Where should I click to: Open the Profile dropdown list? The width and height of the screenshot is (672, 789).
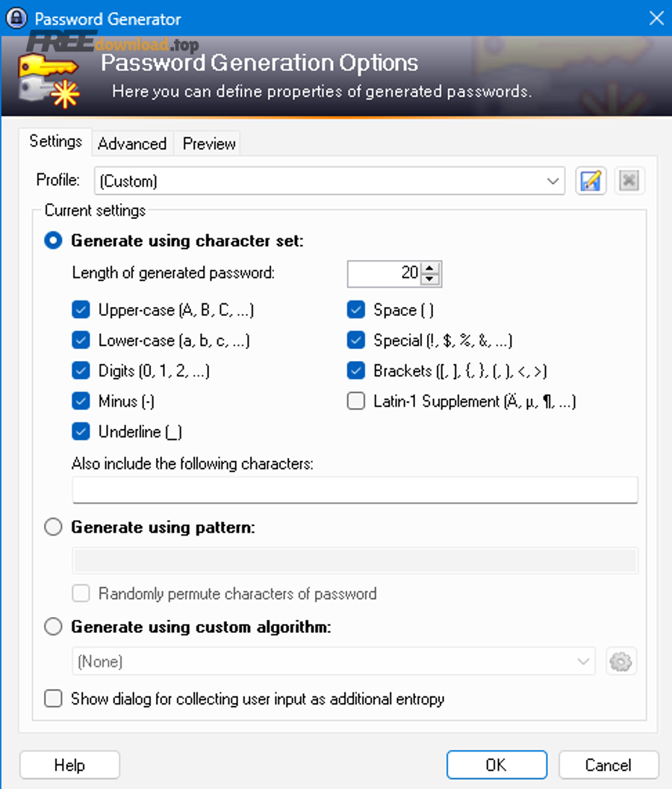coord(553,181)
